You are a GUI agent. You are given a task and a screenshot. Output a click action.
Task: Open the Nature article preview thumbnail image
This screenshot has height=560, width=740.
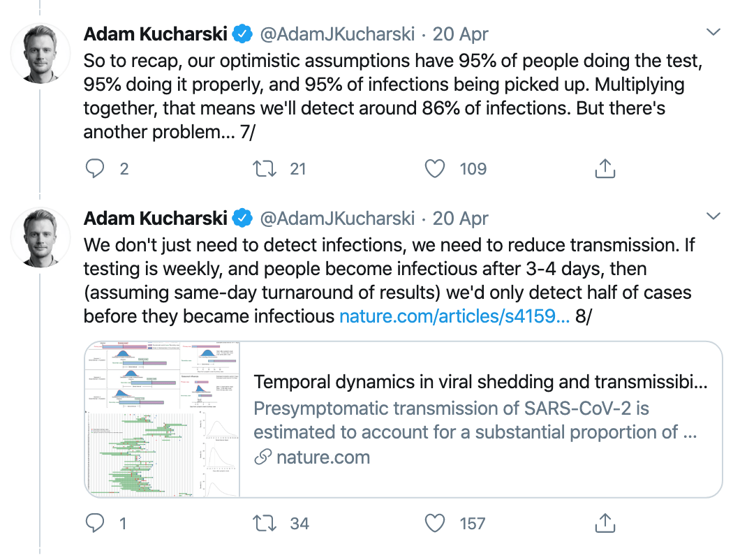coord(162,419)
